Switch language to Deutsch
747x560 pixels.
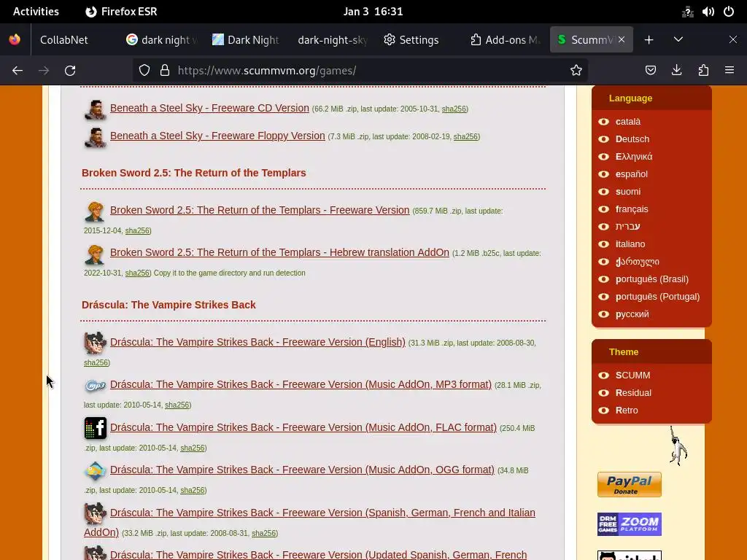pos(632,139)
